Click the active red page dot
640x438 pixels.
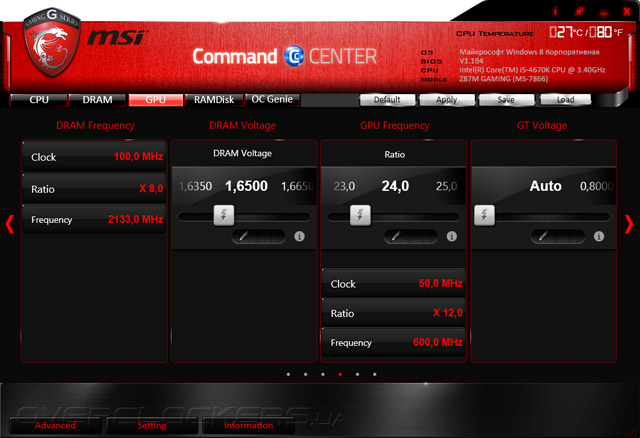(340, 374)
